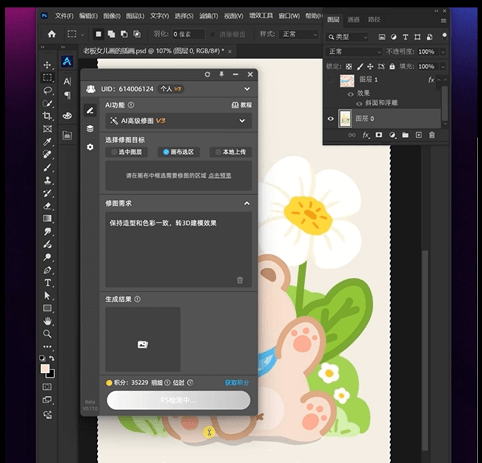
Task: Select 选中图层 radio option
Action: click(x=126, y=152)
